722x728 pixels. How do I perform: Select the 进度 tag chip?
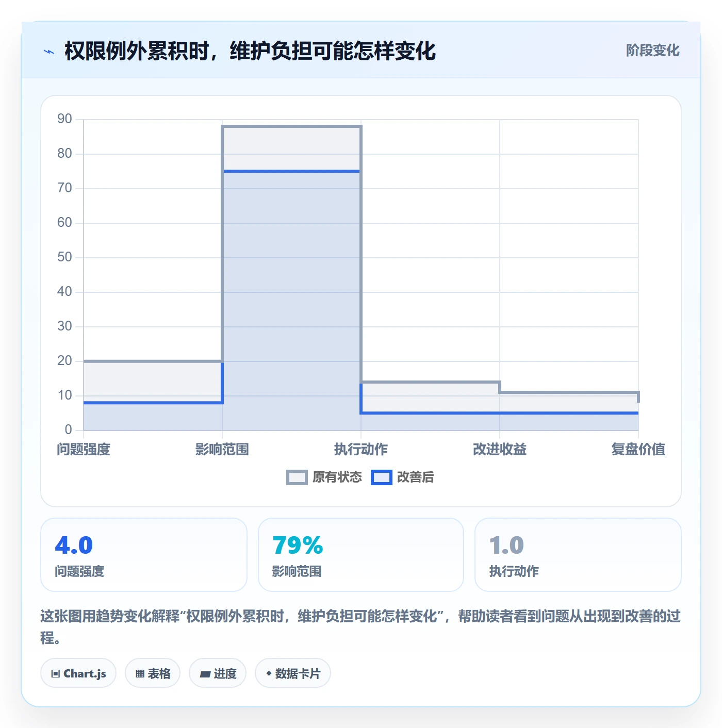point(218,673)
